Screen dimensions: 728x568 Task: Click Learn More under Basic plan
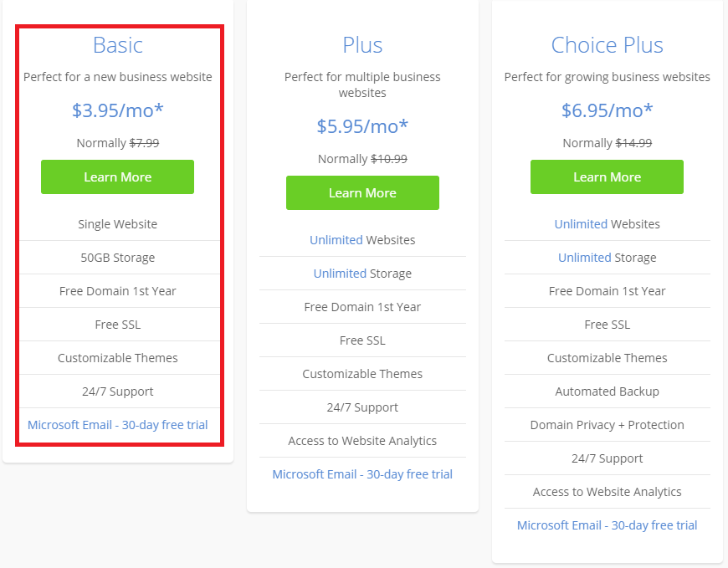coord(117,177)
